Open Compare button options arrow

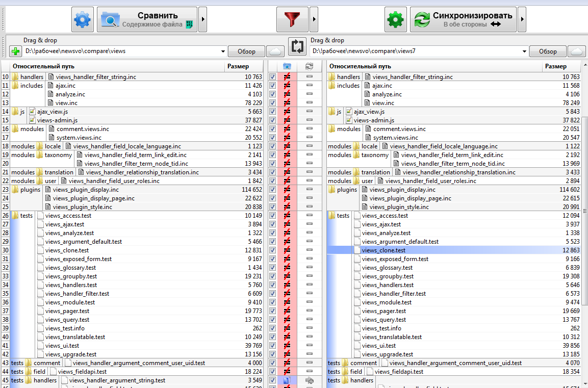point(203,19)
